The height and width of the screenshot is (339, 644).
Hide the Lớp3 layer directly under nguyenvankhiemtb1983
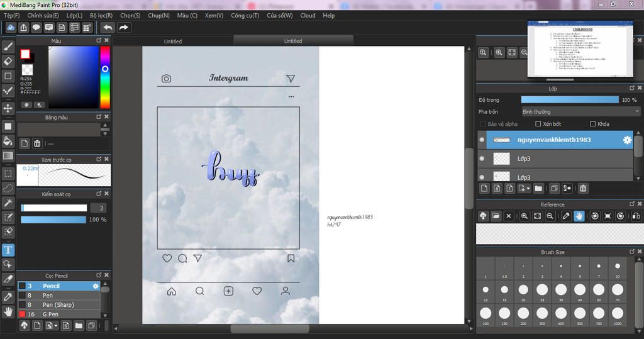(x=482, y=158)
